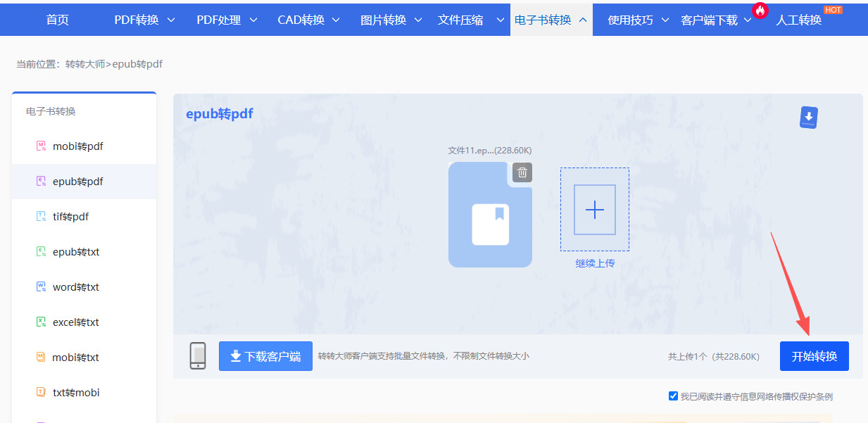Viewport: 868px width, 423px height.
Task: Expand the 文件压缩 dropdown arrow
Action: click(501, 20)
